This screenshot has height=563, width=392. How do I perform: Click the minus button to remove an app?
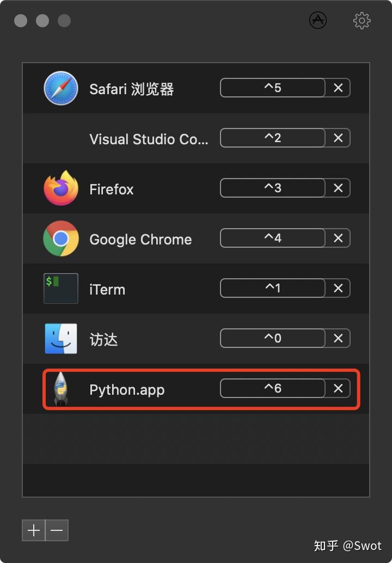tap(56, 530)
